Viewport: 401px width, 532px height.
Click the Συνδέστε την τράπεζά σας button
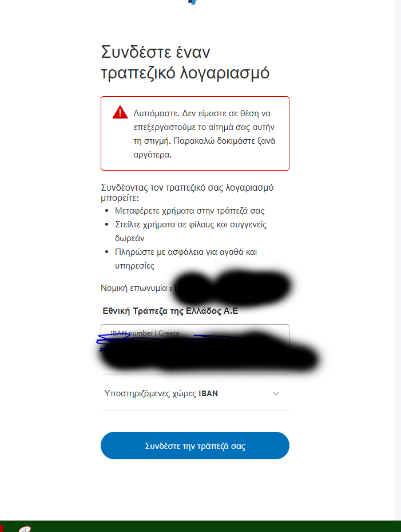195,446
